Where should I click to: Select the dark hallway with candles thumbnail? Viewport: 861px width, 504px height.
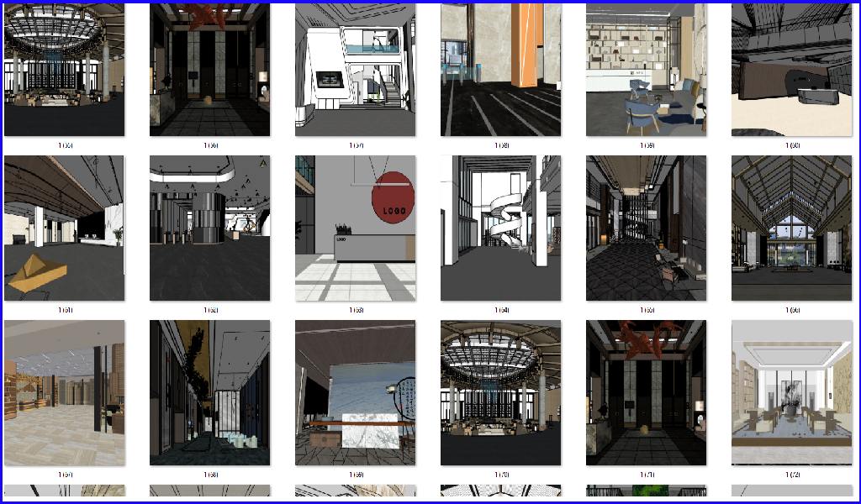click(x=210, y=392)
